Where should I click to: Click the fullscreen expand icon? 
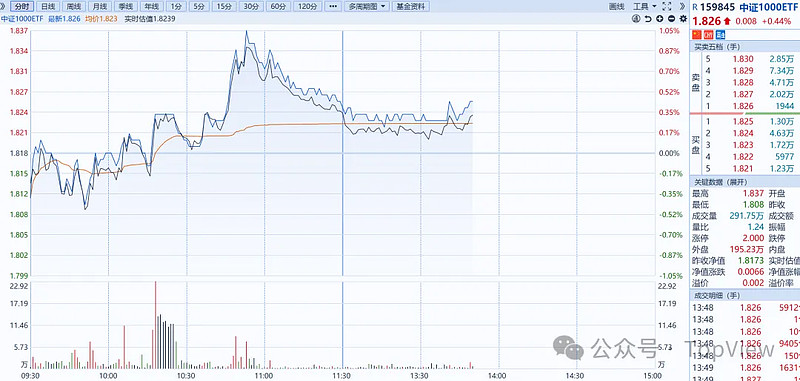coord(666,7)
